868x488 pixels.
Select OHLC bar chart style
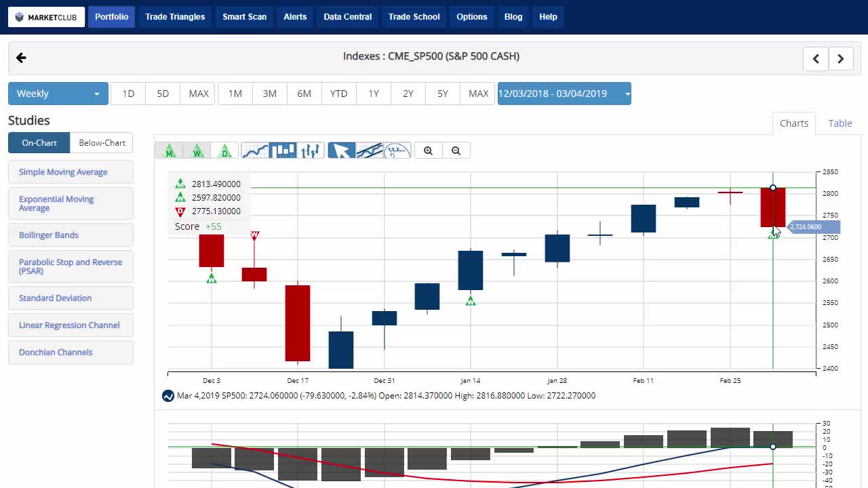click(x=311, y=150)
